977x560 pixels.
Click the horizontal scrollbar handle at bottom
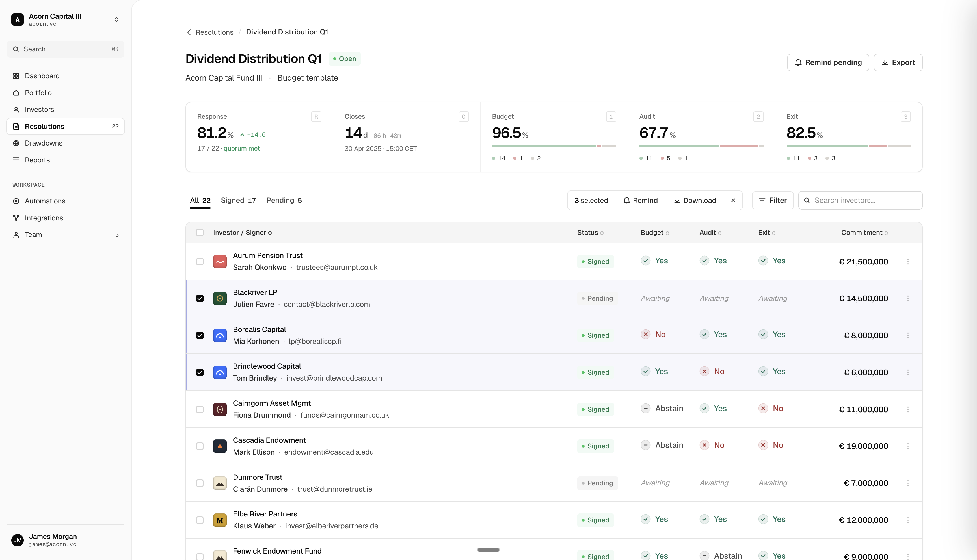(488, 550)
